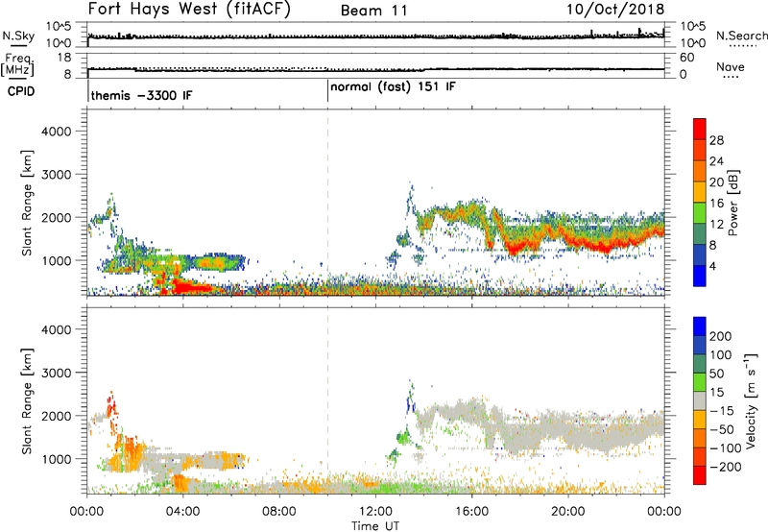Screen dimensions: 768x532
Task: Click the CPID start tick before themis -3300 IF
Action: pos(88,91)
